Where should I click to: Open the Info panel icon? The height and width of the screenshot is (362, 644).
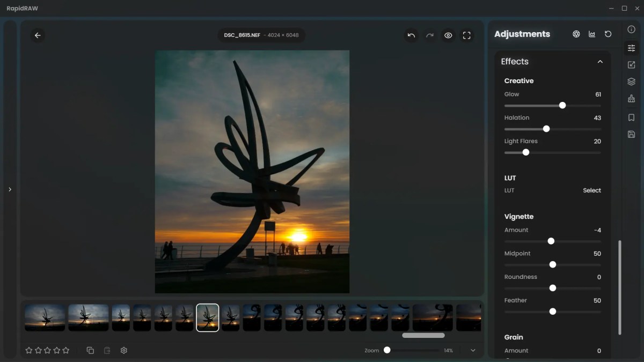coord(631,30)
